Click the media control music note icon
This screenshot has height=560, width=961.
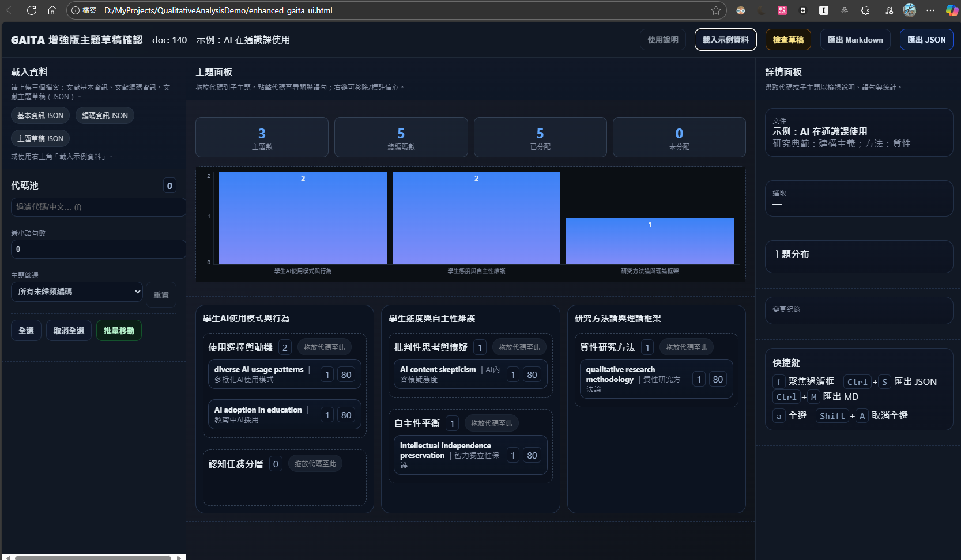[889, 10]
